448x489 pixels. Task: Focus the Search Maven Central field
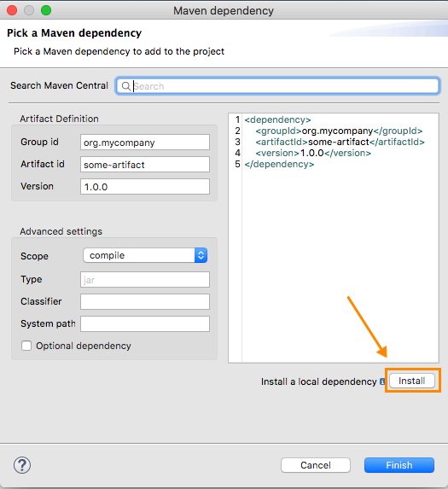tap(277, 85)
